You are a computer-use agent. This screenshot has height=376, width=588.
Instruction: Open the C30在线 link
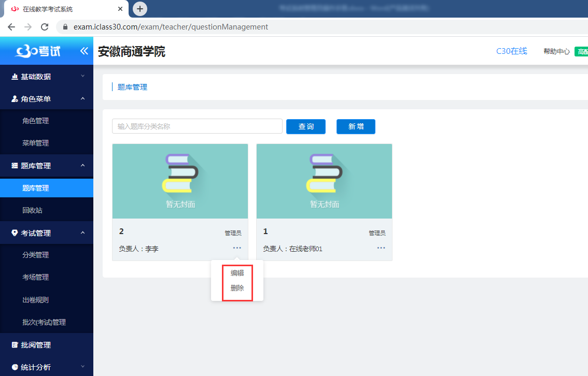pos(511,51)
